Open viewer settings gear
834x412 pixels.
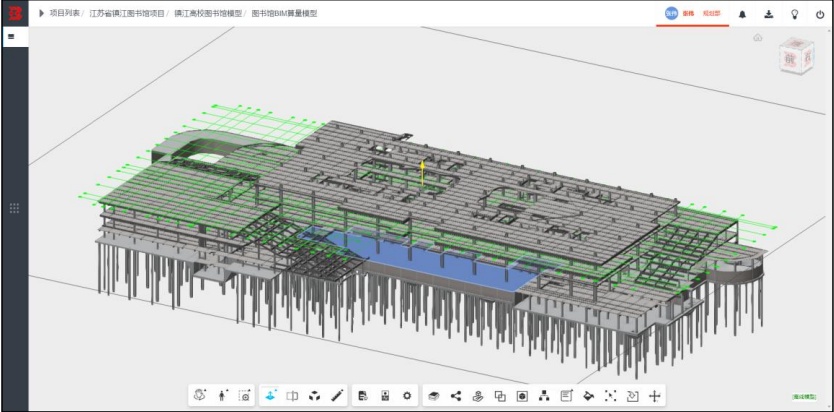click(407, 396)
